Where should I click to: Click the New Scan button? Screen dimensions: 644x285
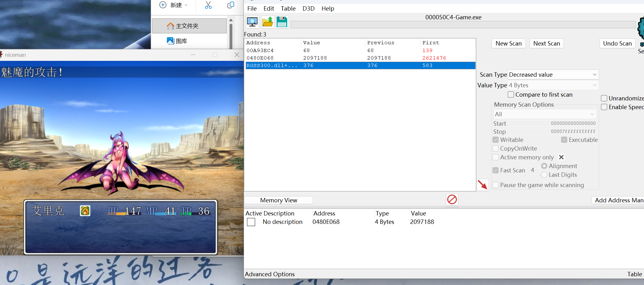pos(509,43)
